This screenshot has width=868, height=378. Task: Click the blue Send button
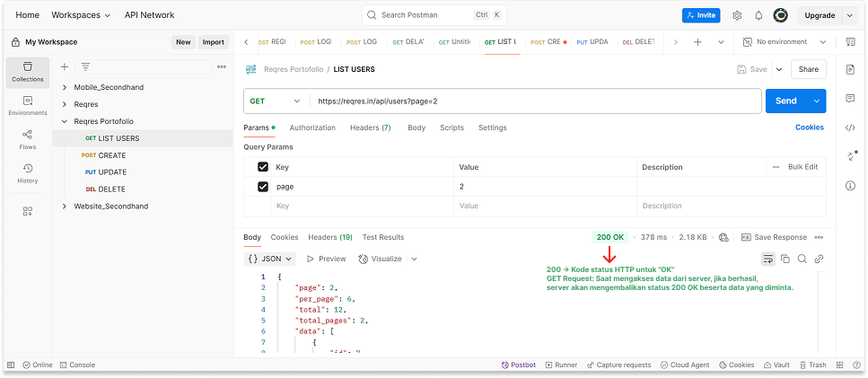tap(785, 101)
